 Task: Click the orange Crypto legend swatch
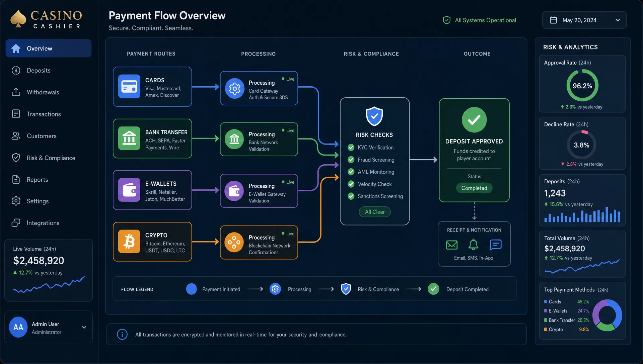click(x=546, y=330)
